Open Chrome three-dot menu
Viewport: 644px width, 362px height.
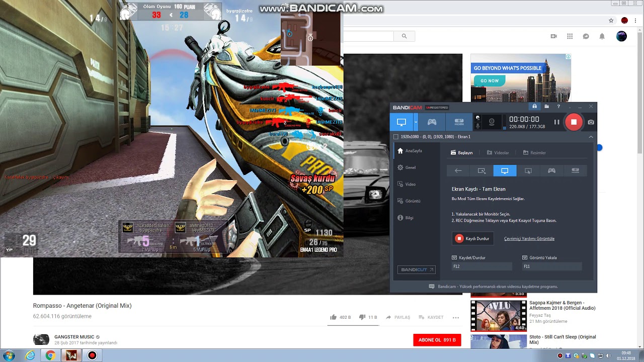click(x=636, y=21)
